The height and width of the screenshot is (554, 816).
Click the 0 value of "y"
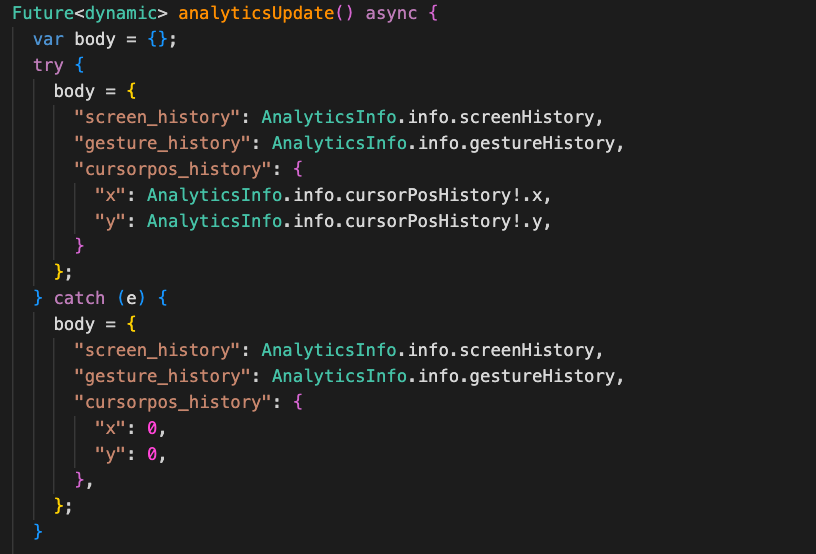(x=152, y=454)
